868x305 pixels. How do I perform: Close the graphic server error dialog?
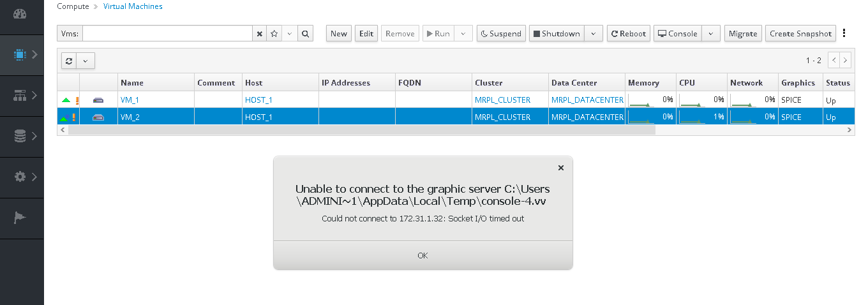(x=560, y=168)
